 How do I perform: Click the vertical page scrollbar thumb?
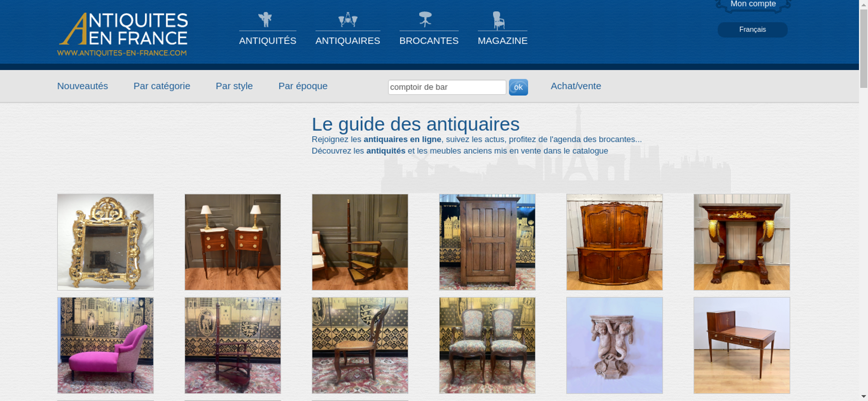pyautogui.click(x=864, y=48)
